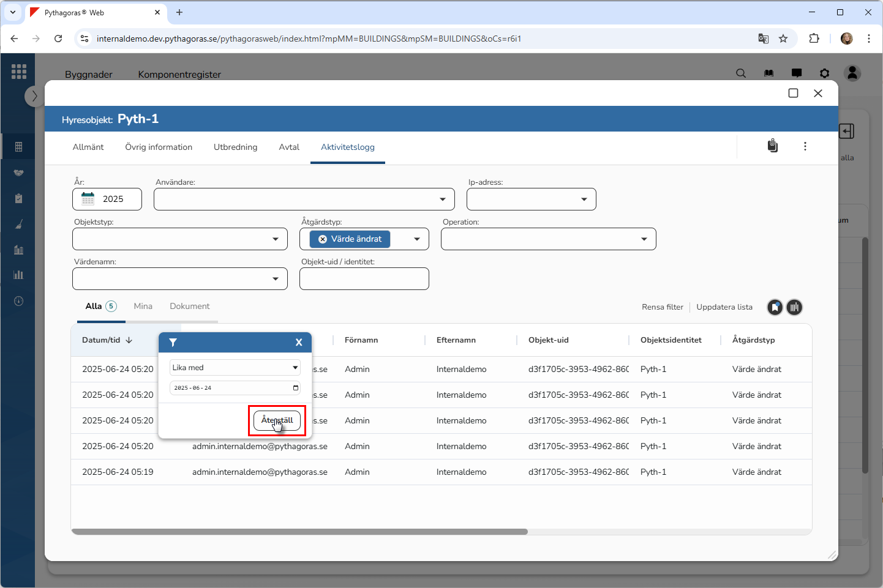
Task: Click the Rensa filter link
Action: (x=662, y=307)
